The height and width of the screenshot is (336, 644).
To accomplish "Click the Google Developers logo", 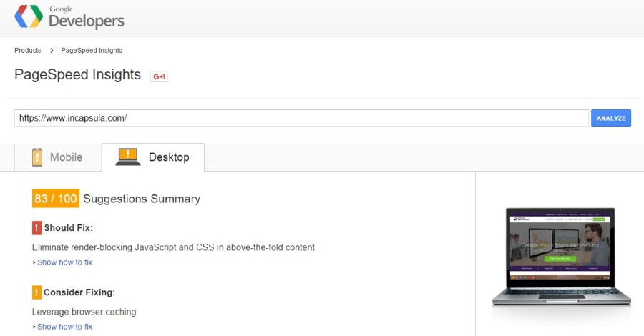I will click(69, 17).
